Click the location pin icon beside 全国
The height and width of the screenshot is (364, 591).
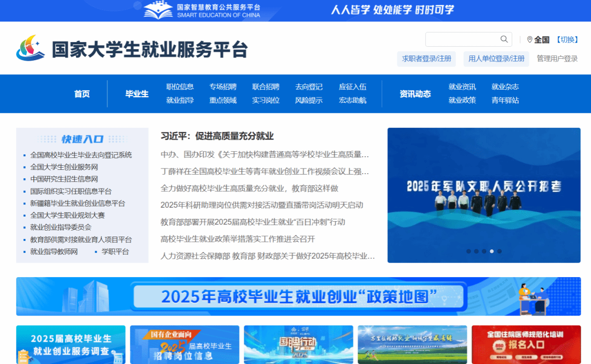[x=530, y=40]
